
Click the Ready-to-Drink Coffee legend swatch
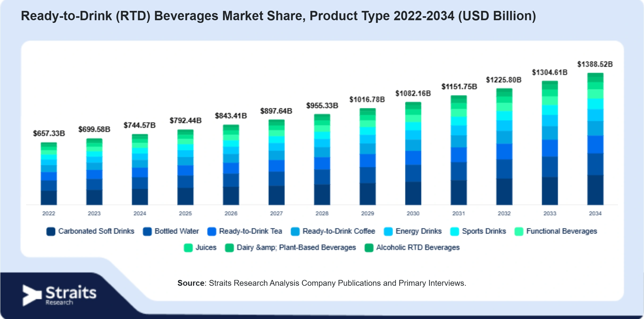[x=295, y=232]
